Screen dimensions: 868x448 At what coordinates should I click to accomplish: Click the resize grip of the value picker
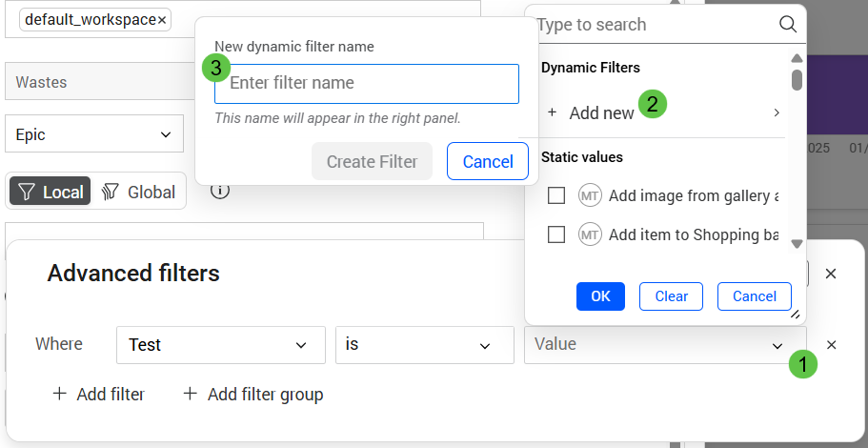click(x=795, y=314)
